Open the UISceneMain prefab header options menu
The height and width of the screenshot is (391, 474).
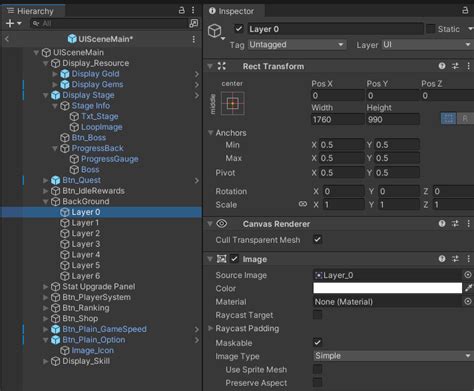point(194,39)
